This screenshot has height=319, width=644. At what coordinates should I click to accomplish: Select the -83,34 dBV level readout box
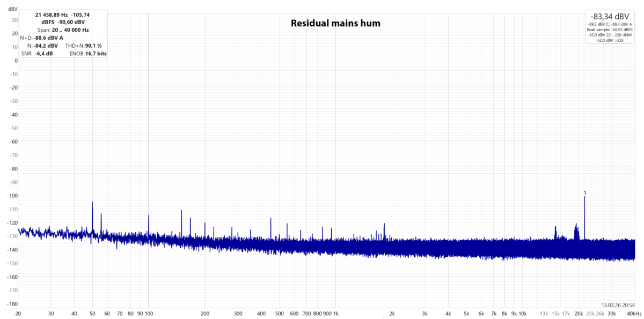point(610,17)
